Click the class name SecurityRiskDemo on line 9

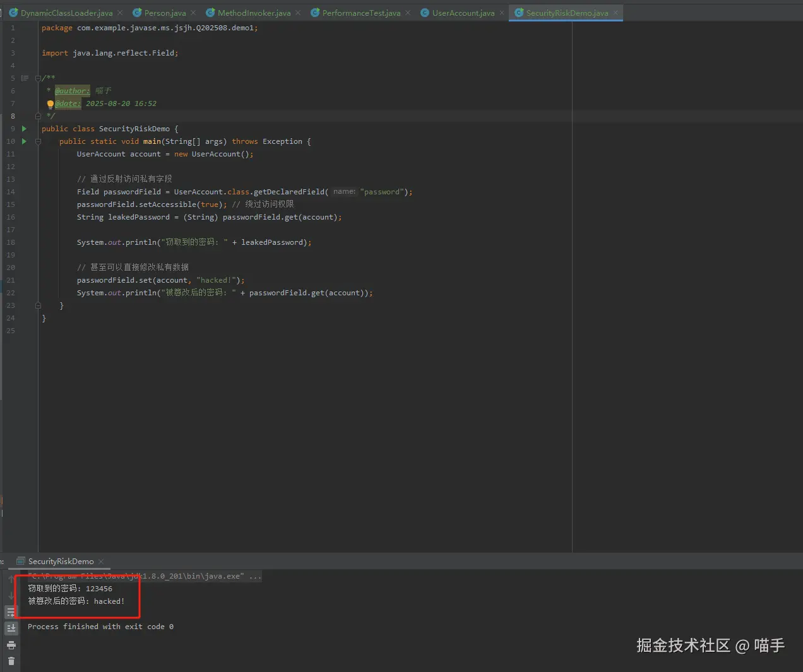pyautogui.click(x=134, y=129)
